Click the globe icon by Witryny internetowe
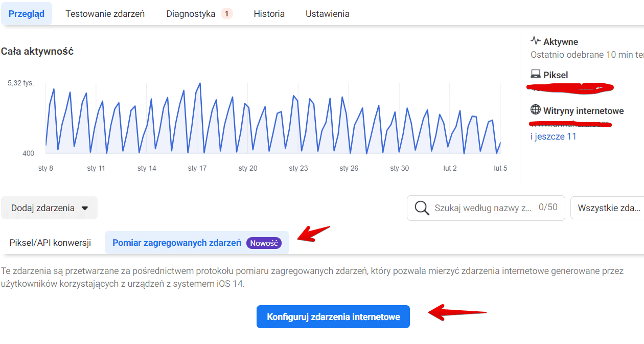Image resolution: width=644 pixels, height=344 pixels. point(536,110)
